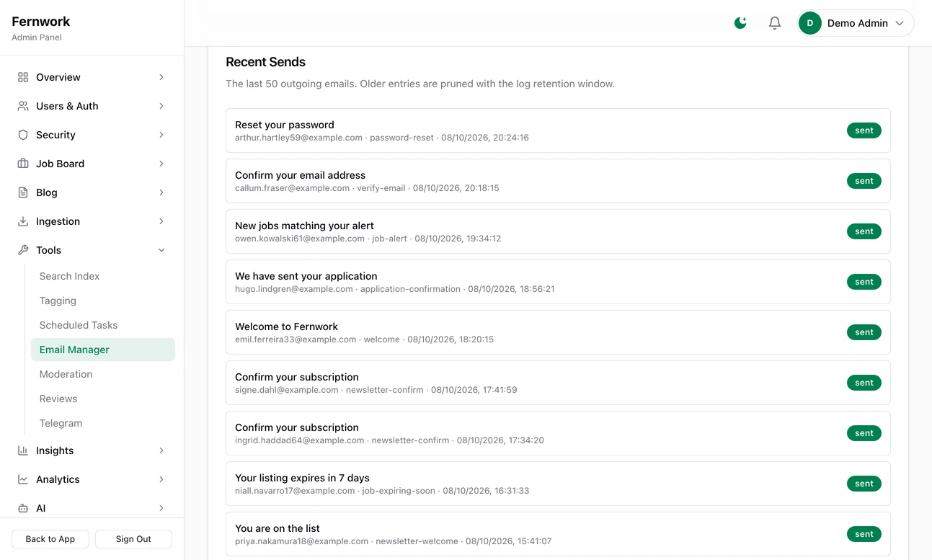This screenshot has height=560, width=932.
Task: Expand the Analytics section chevron
Action: click(161, 479)
